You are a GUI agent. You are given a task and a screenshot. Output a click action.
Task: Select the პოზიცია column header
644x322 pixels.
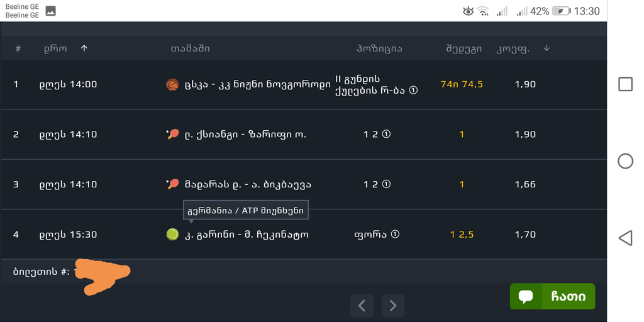click(x=379, y=49)
